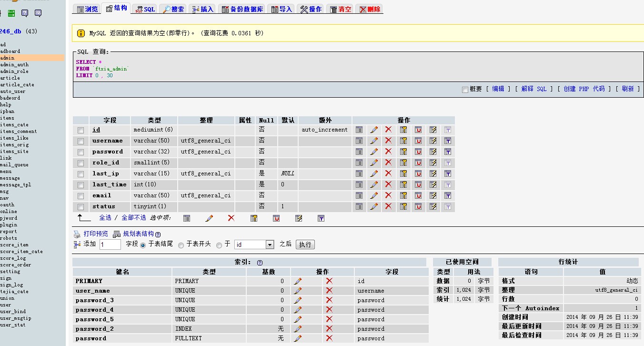Click the 编辑 link under SQL query
Image resolution: width=644 pixels, height=346 pixels.
[x=498, y=89]
